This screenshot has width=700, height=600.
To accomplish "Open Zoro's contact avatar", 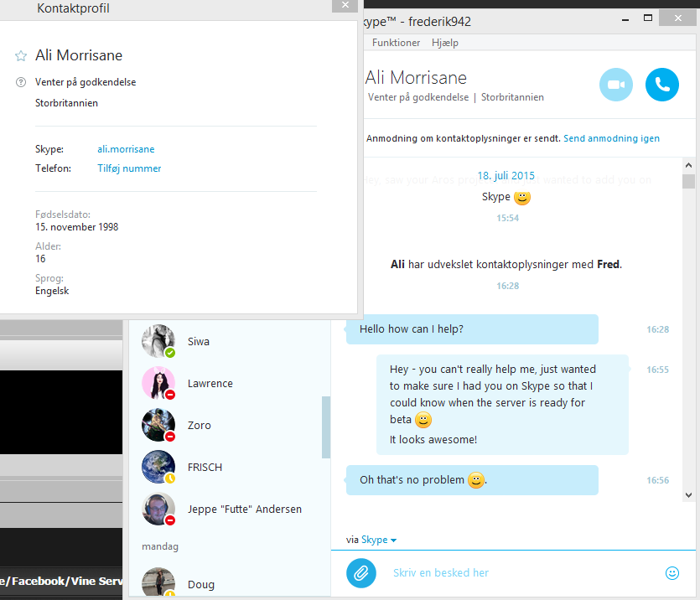I will [x=158, y=425].
